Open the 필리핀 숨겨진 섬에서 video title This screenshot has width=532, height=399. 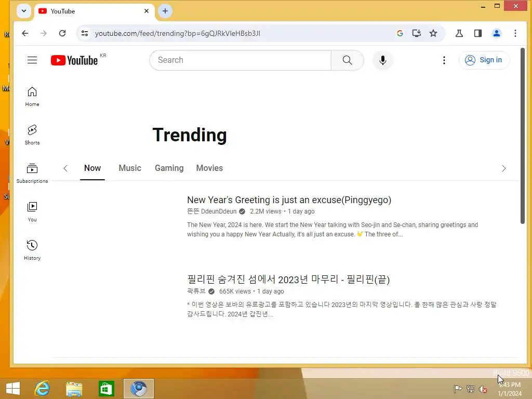coord(288,280)
